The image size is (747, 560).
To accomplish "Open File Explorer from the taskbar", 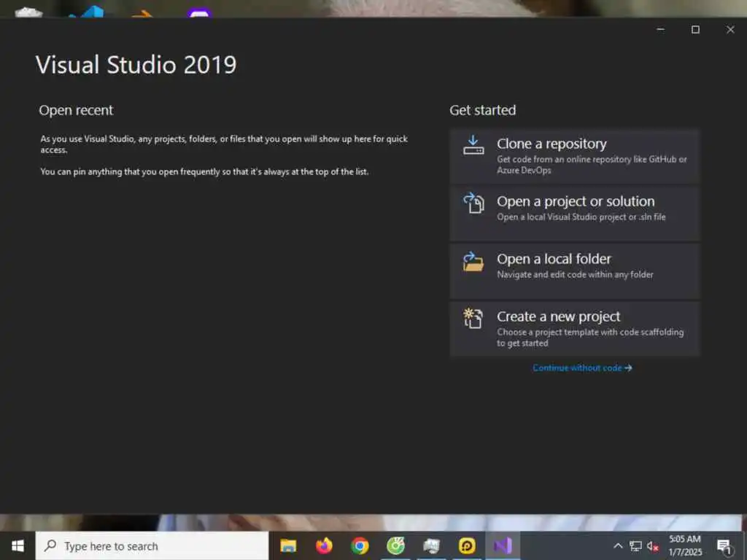I will (x=288, y=545).
